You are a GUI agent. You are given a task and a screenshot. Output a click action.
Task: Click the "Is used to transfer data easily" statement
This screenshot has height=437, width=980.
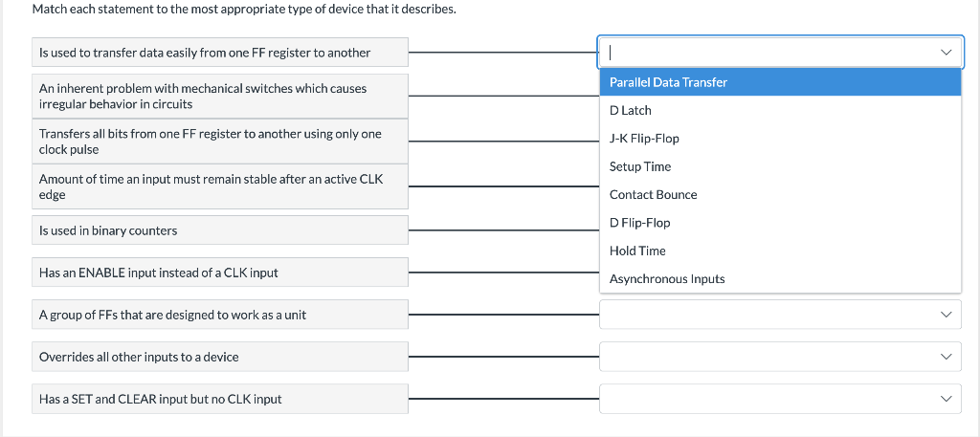click(220, 53)
